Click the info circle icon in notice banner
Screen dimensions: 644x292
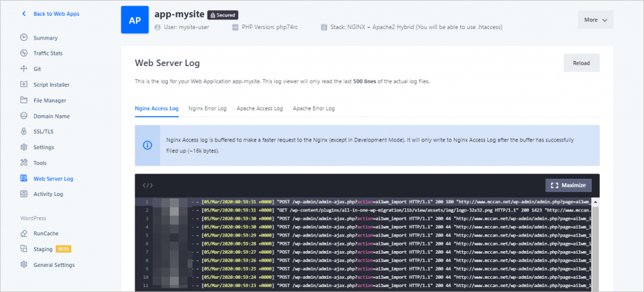147,145
